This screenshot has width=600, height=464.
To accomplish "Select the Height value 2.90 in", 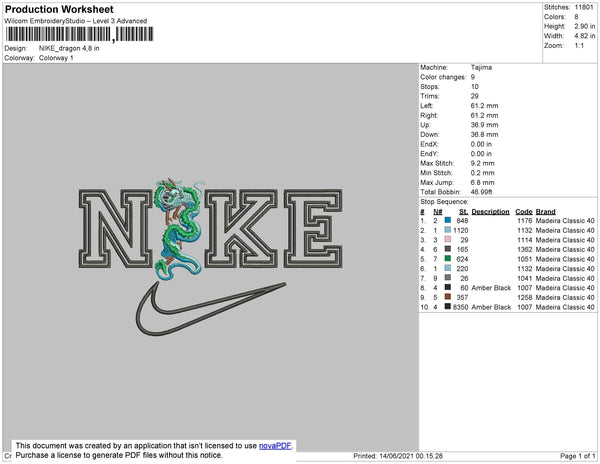I will pos(584,26).
